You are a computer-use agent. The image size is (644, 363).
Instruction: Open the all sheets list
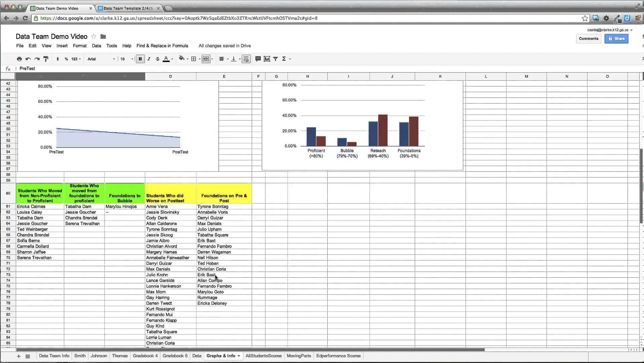(x=28, y=356)
